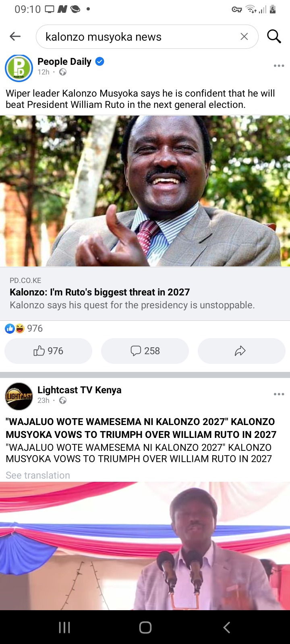This screenshot has width=290, height=644.
Task: Tap the Android home navigation button
Action: pyautogui.click(x=145, y=627)
